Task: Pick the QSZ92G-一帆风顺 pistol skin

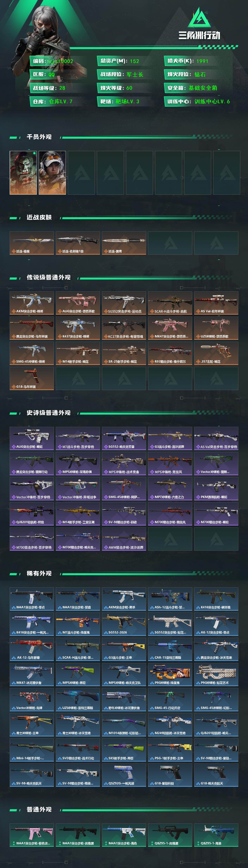Action: pos(124,775)
